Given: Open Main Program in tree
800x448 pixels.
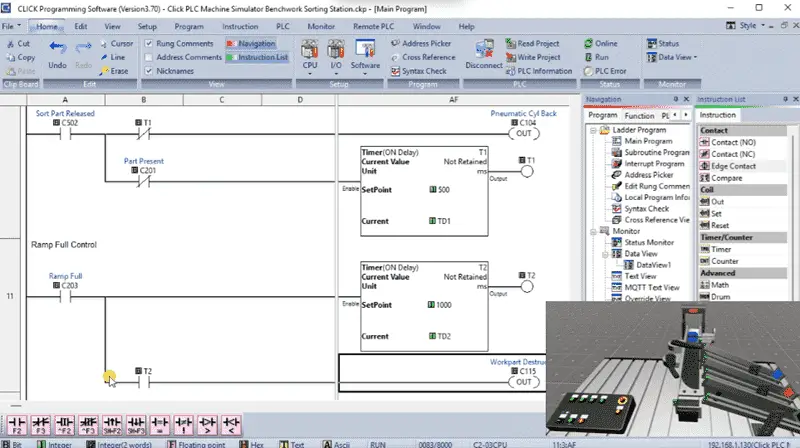Looking at the screenshot, I should pos(642,141).
